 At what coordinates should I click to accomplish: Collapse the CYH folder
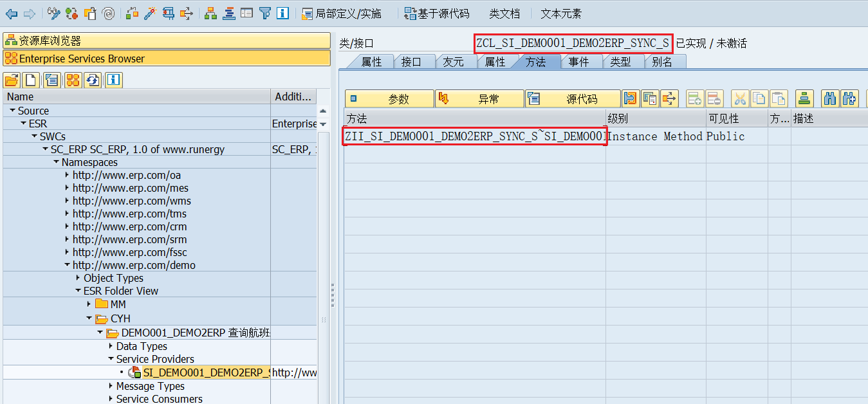89,318
